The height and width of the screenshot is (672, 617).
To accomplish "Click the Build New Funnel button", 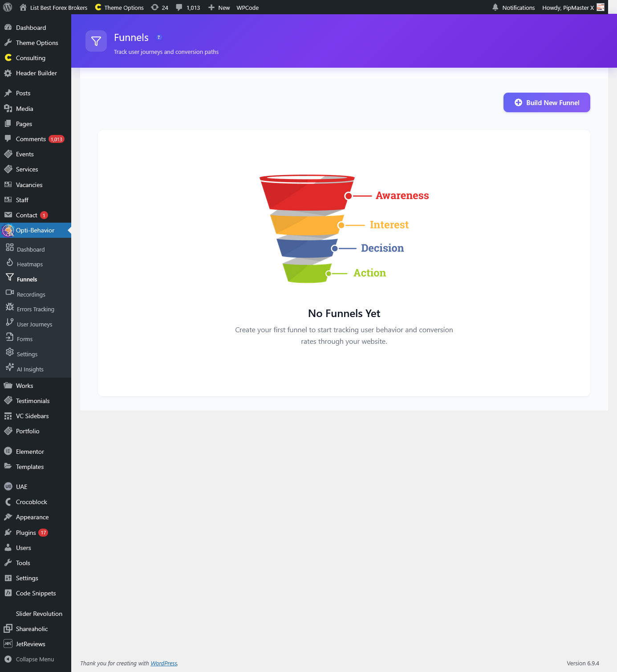I will (x=547, y=102).
